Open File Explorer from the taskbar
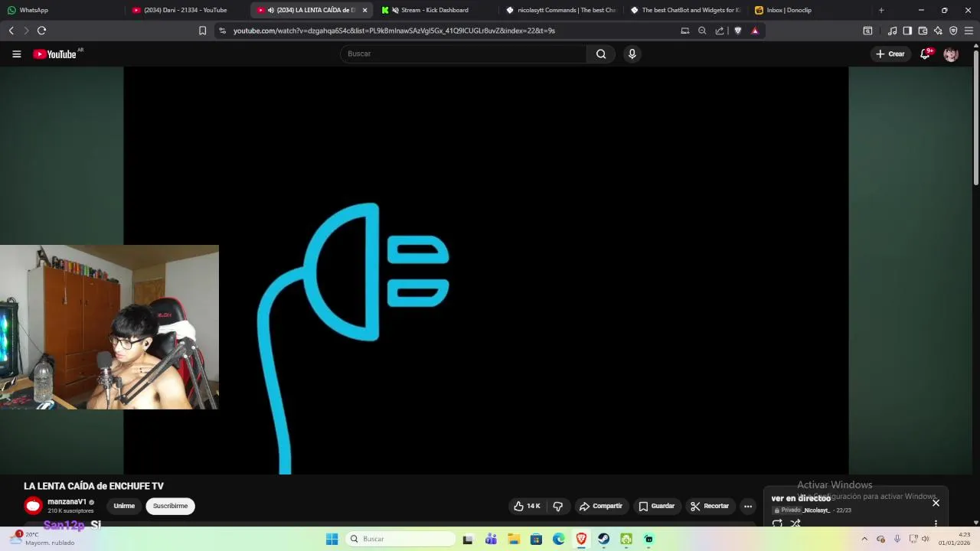 tap(513, 539)
